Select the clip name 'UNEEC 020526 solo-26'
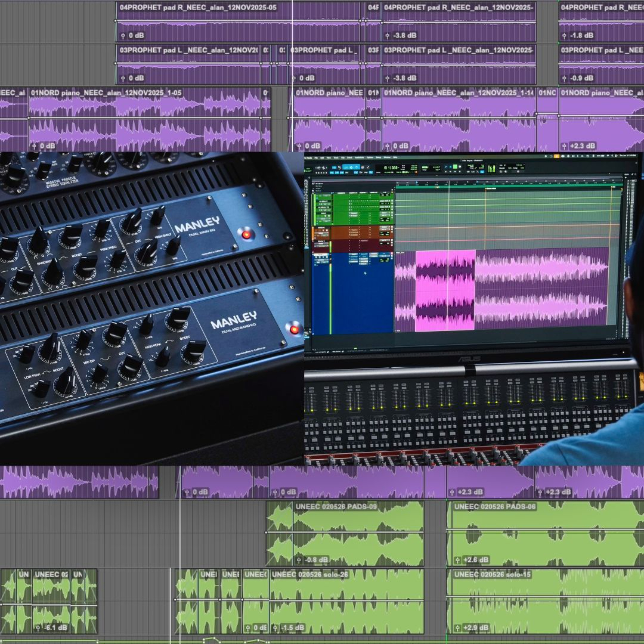644x644 pixels. tap(310, 574)
